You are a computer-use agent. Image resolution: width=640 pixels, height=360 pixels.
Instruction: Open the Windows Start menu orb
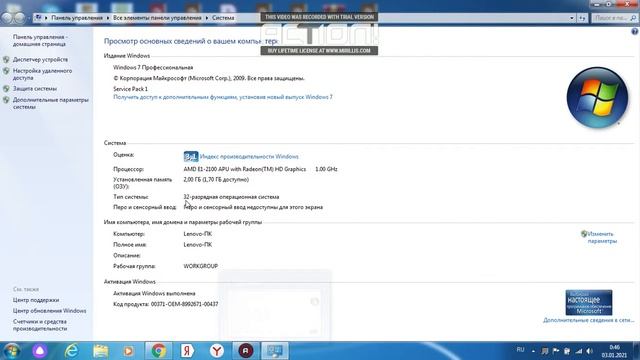pyautogui.click(x=11, y=351)
